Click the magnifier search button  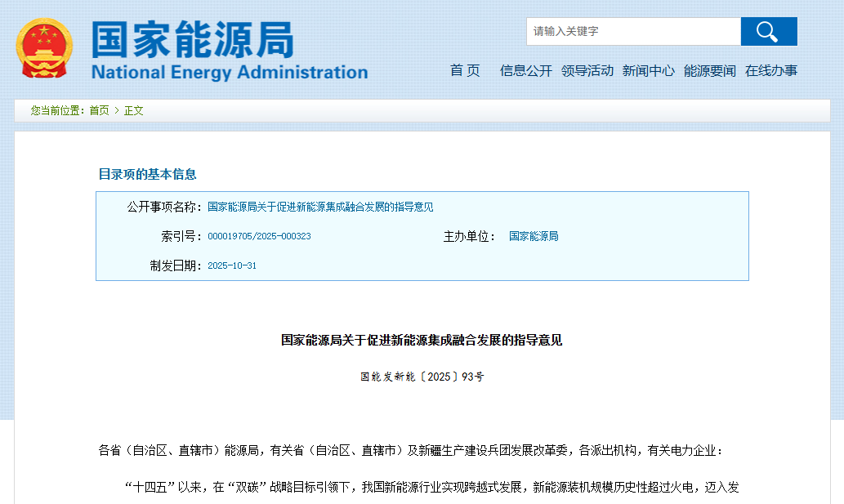coord(768,32)
